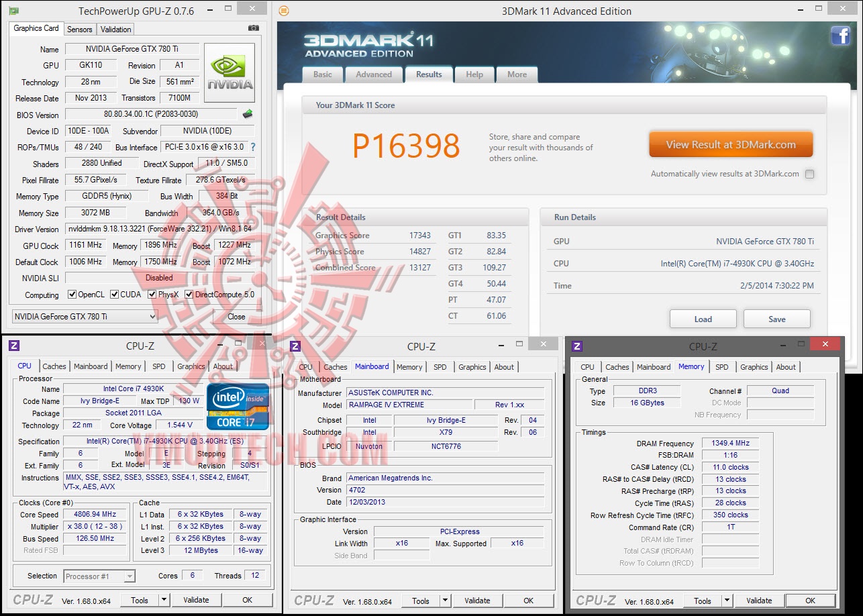
Task: Enable automatically view results at 3DMark.com
Action: [x=809, y=174]
